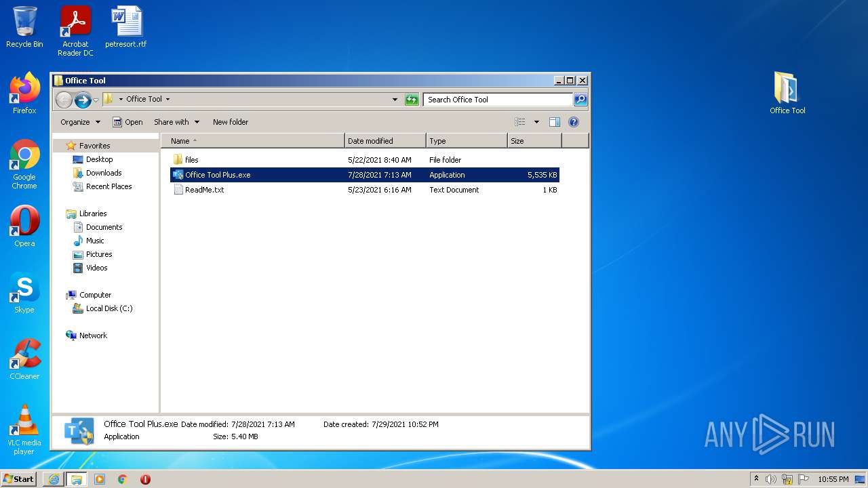868x488 pixels.
Task: Click Action Center flag tray icon
Action: tap(804, 479)
